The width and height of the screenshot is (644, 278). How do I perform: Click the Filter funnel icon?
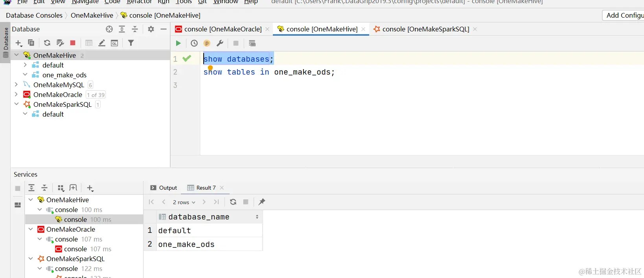coord(131,43)
